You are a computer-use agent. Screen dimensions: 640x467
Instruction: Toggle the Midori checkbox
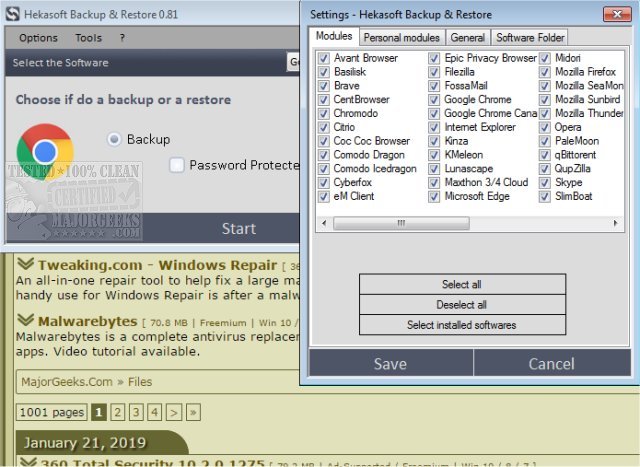tap(544, 58)
